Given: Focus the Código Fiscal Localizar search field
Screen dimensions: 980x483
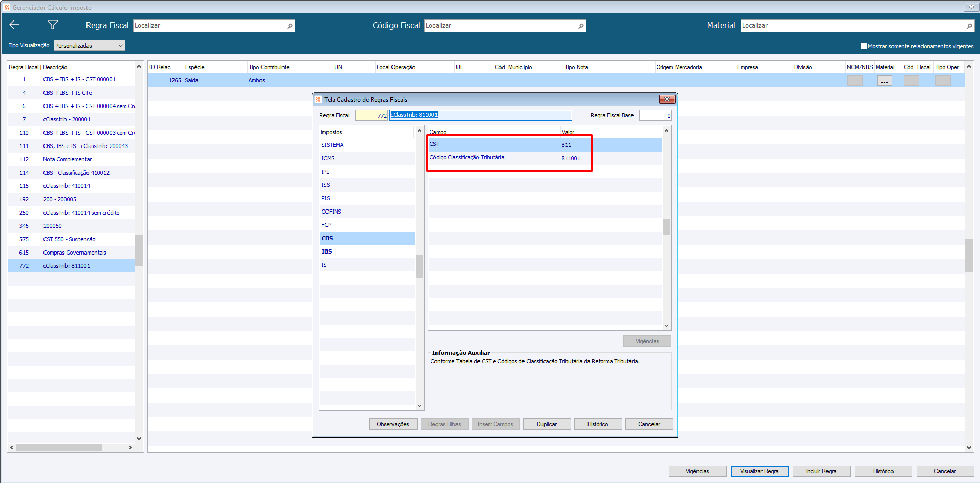Looking at the screenshot, I should 505,26.
